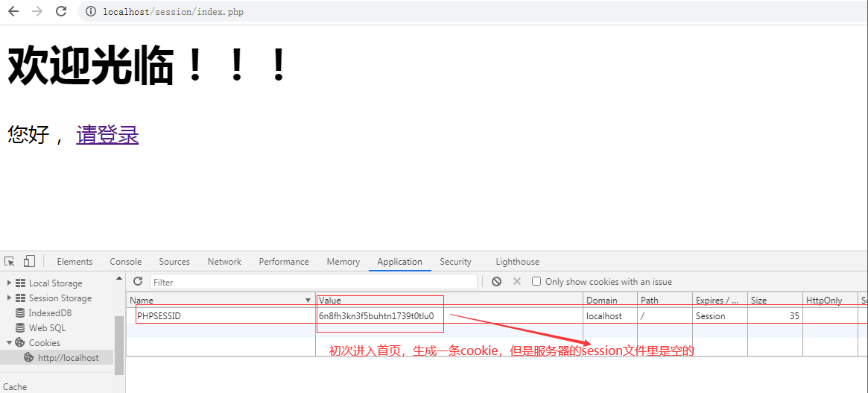This screenshot has width=868, height=393.
Task: Sort by the HttpOnly column header
Action: pos(831,301)
